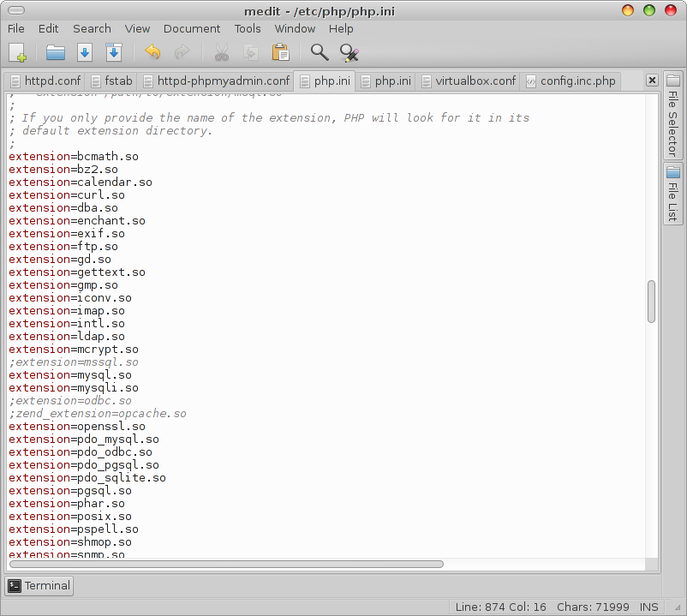The width and height of the screenshot is (687, 616).
Task: Open the File List side pane
Action: pos(673,194)
